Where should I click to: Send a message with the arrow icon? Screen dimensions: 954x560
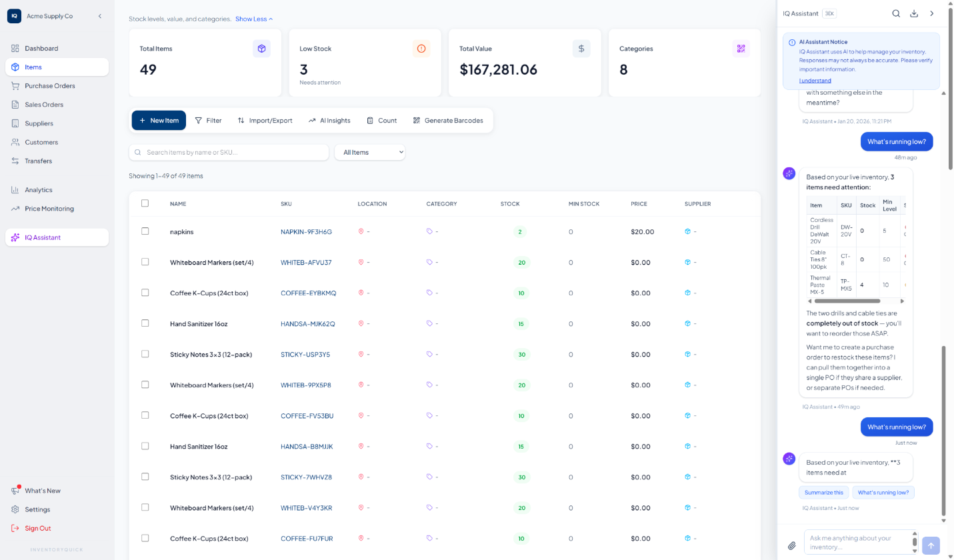click(x=931, y=545)
